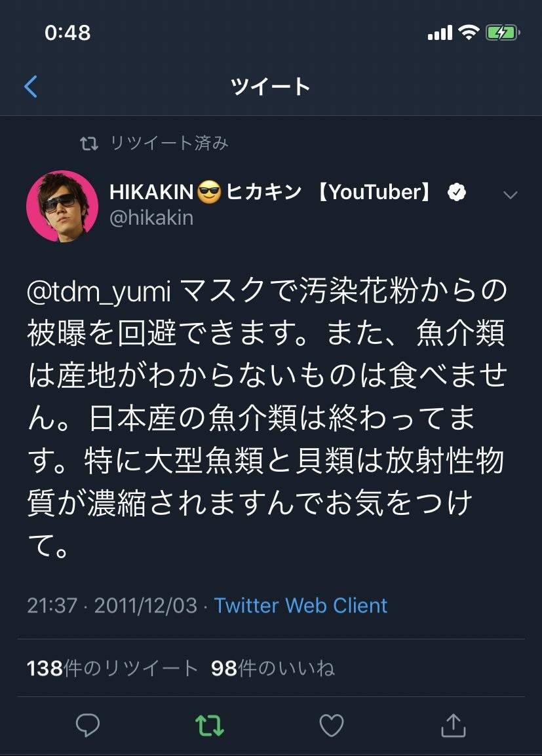View the 138 retweets list
The image size is (542, 756).
point(113,668)
